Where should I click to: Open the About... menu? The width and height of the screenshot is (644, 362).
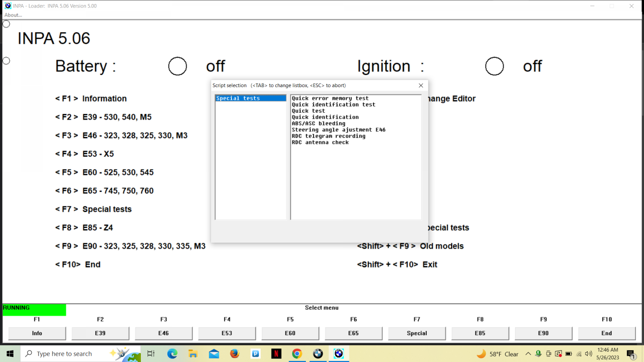[13, 15]
